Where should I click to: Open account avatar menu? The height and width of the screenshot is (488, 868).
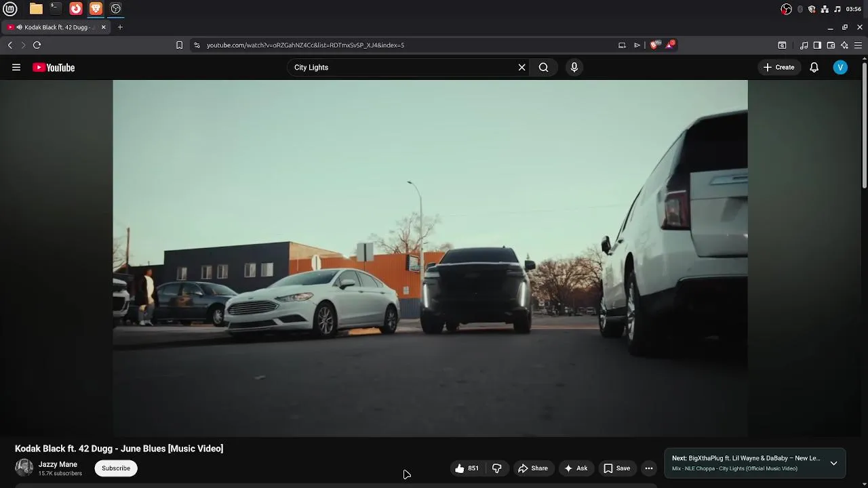(840, 67)
